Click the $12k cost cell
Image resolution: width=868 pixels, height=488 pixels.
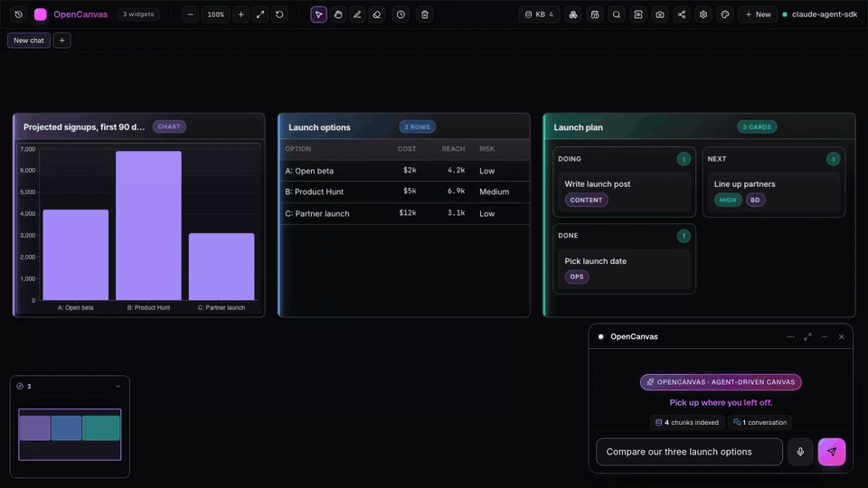408,213
